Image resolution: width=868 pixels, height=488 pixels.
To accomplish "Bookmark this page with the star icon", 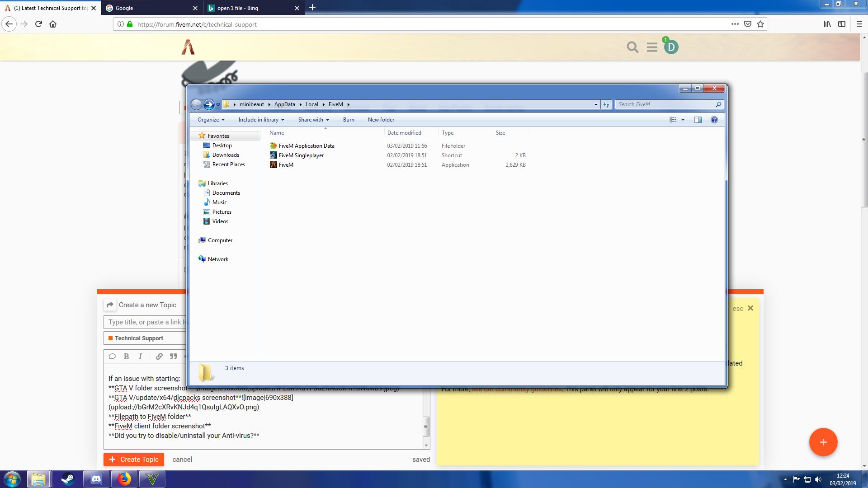I will point(760,24).
